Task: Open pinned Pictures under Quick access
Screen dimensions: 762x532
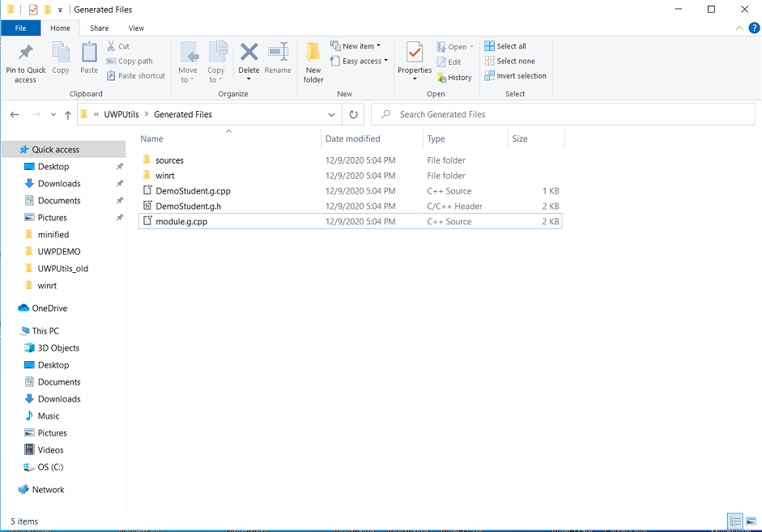Action: pyautogui.click(x=52, y=218)
